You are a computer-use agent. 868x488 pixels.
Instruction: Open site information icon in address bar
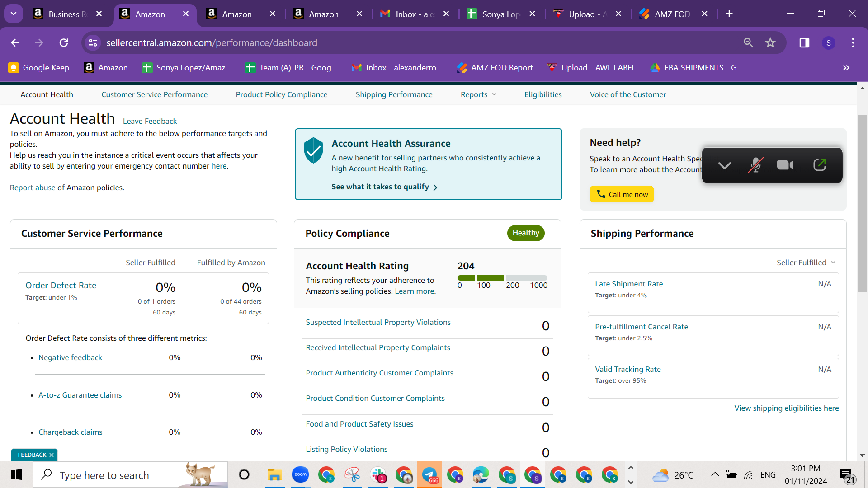(93, 42)
